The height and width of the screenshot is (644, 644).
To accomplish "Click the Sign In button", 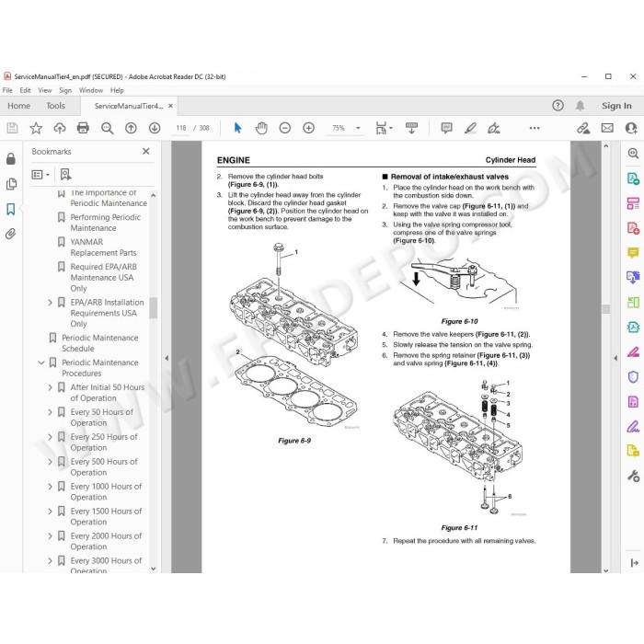I will (616, 106).
